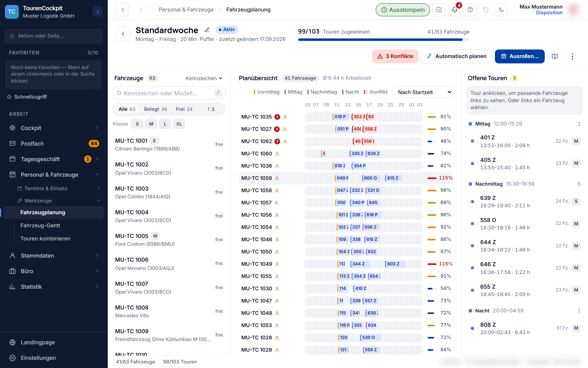Toggle vehicle class L filter

(x=165, y=124)
